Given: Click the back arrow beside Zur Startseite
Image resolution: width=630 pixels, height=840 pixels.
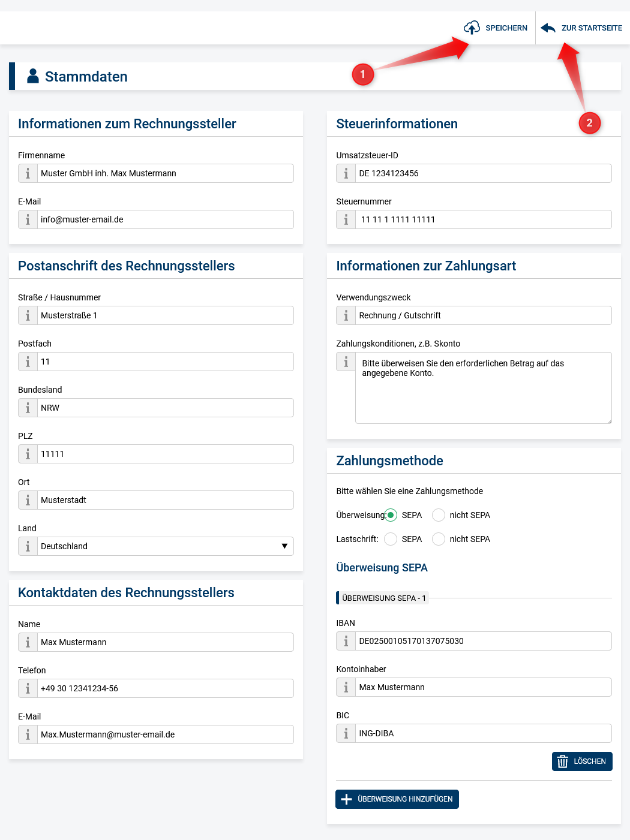Looking at the screenshot, I should point(547,28).
